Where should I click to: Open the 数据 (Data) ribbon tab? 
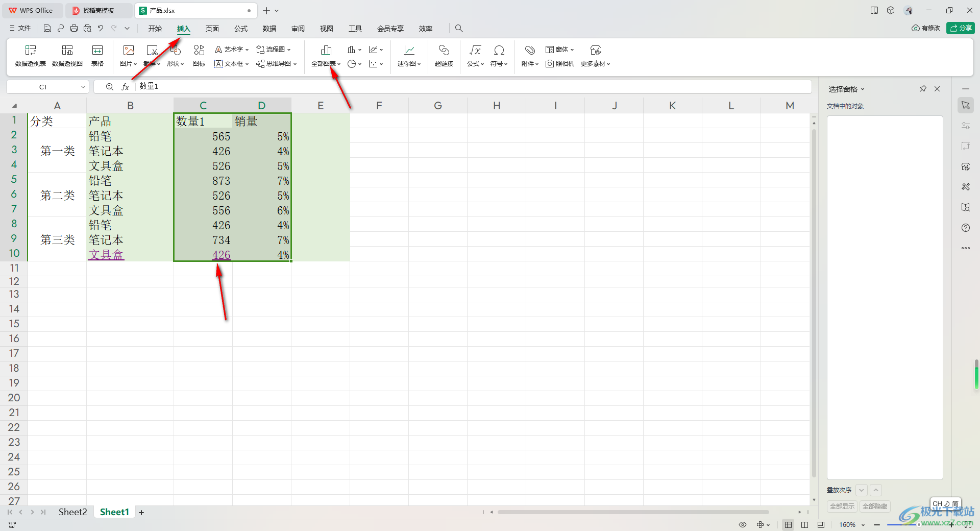269,29
